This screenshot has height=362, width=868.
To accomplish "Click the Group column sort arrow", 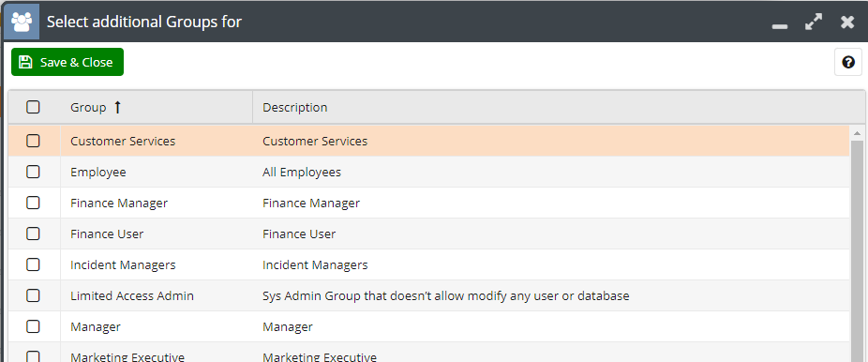I will tap(117, 108).
